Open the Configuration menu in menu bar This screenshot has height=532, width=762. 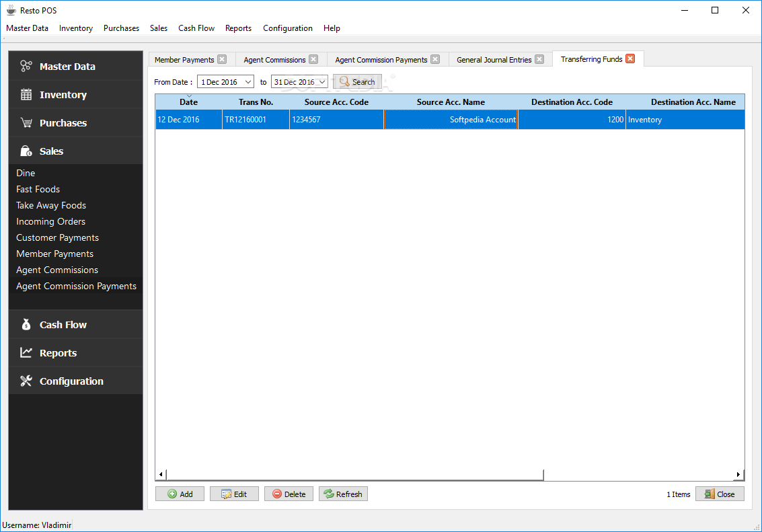[288, 28]
